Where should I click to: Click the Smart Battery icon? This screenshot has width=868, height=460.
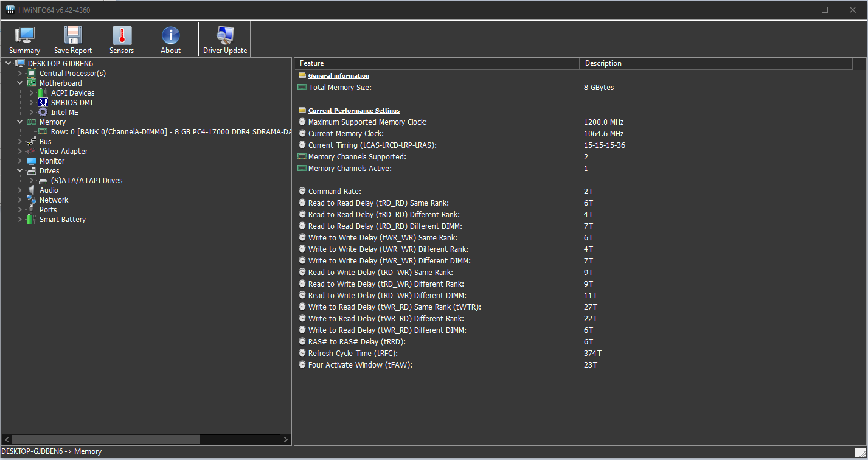pos(32,219)
